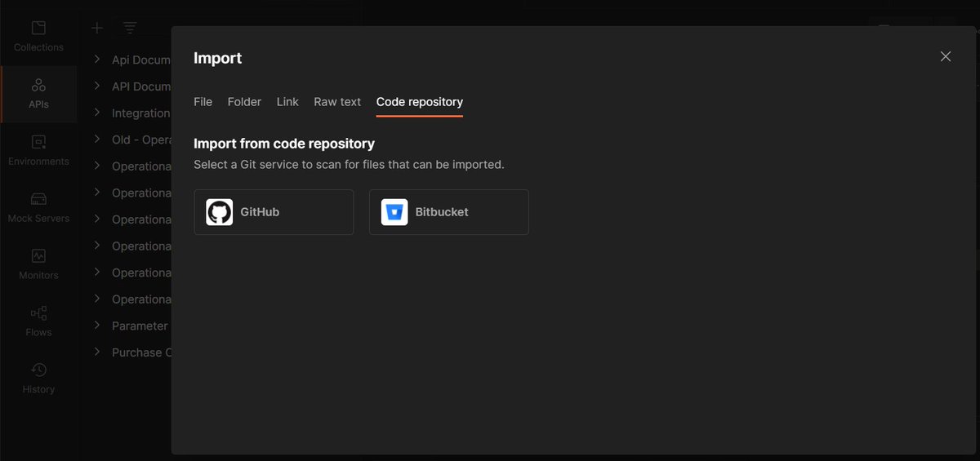
Task: Switch to the Link tab
Action: [287, 102]
